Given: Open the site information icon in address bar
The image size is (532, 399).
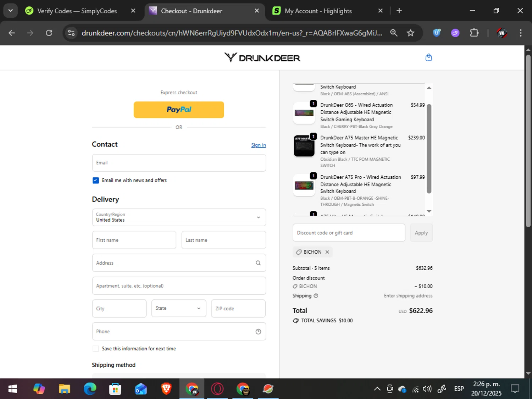Looking at the screenshot, I should coord(71,33).
